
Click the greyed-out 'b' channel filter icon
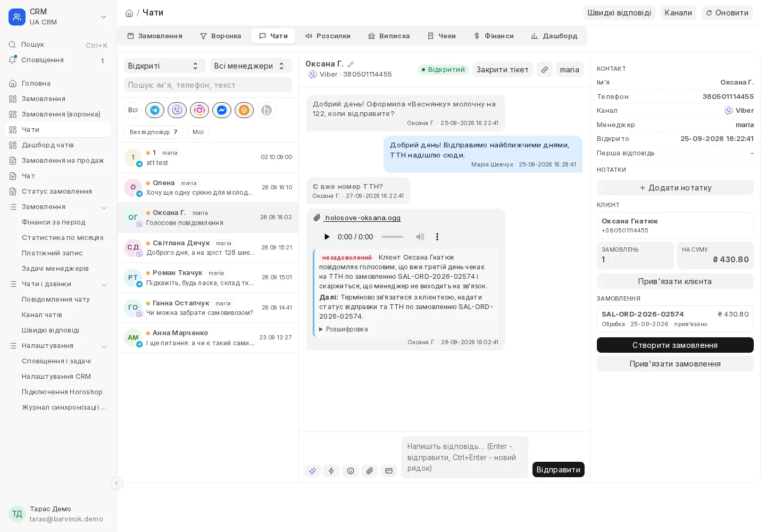267,110
